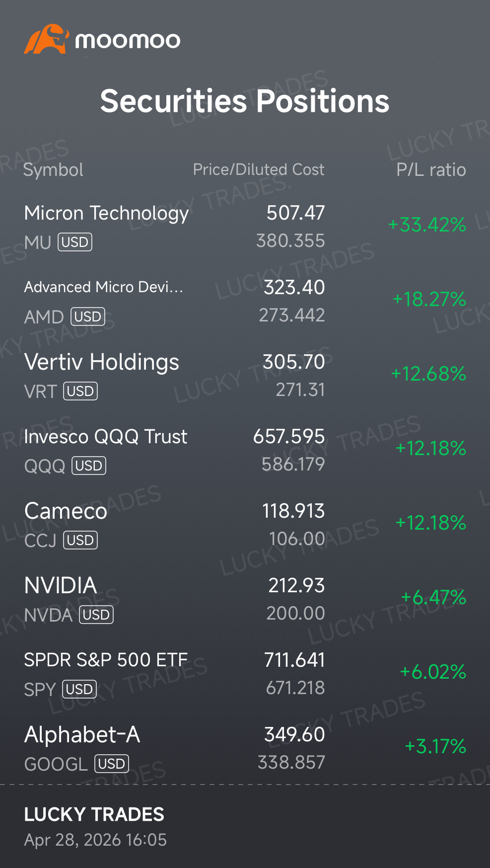
Task: Select the USD badge beside SPY
Action: pyautogui.click(x=79, y=689)
